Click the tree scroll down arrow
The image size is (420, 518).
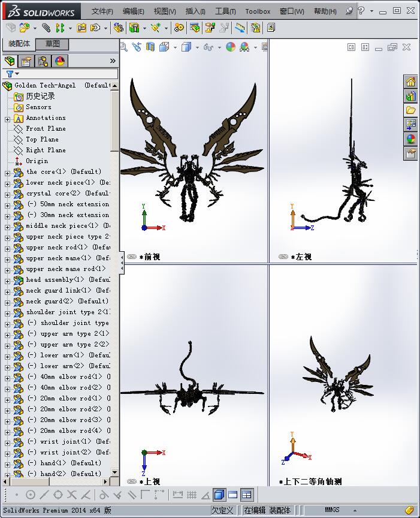114,472
